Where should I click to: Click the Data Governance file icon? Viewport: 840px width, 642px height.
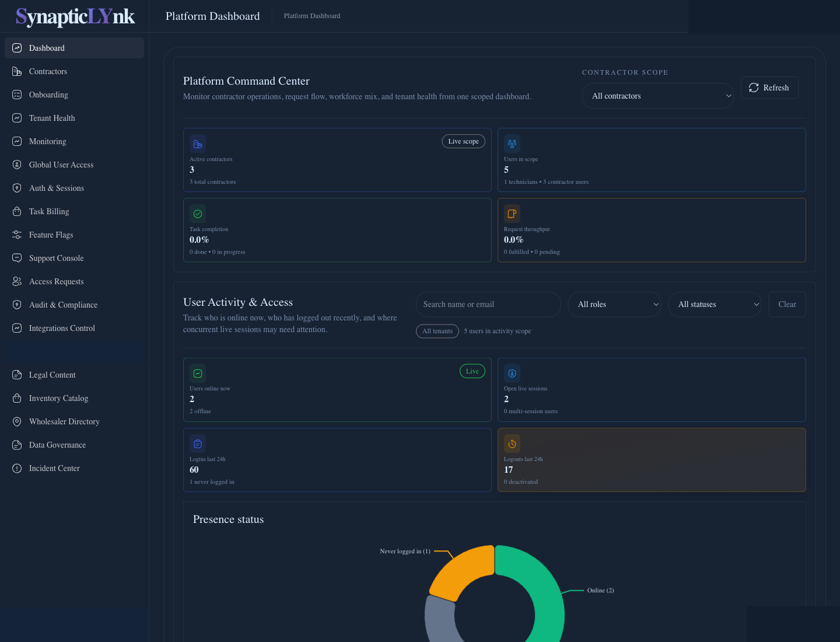(17, 445)
